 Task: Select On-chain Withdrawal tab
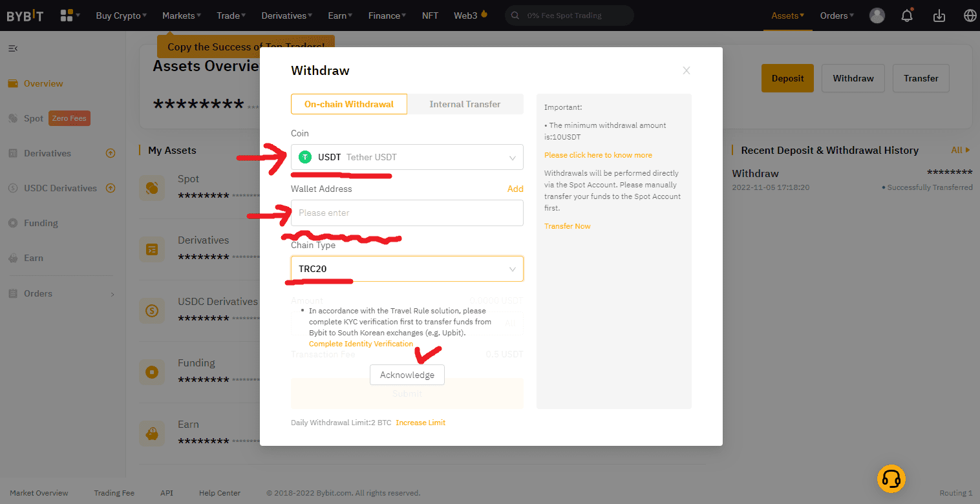[x=349, y=104]
